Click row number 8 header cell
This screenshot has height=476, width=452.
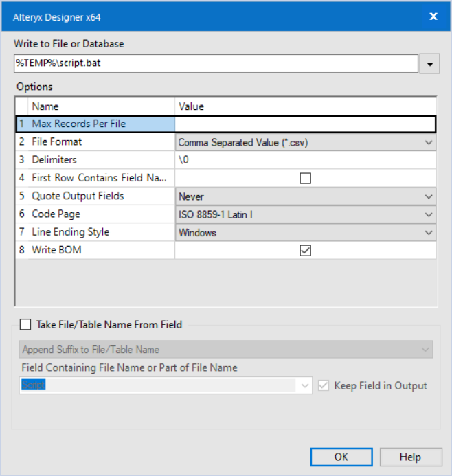coord(21,250)
